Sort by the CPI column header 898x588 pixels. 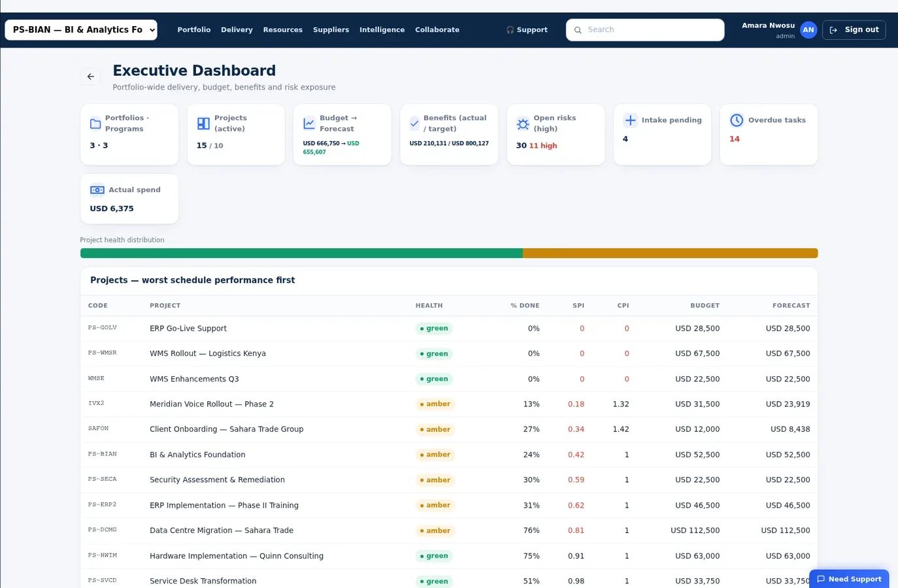623,306
